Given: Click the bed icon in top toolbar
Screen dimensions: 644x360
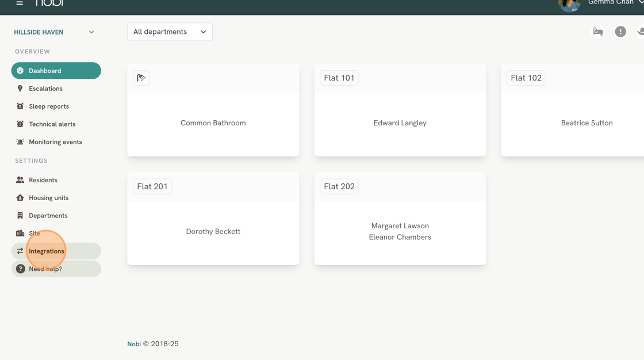Looking at the screenshot, I should click(598, 32).
